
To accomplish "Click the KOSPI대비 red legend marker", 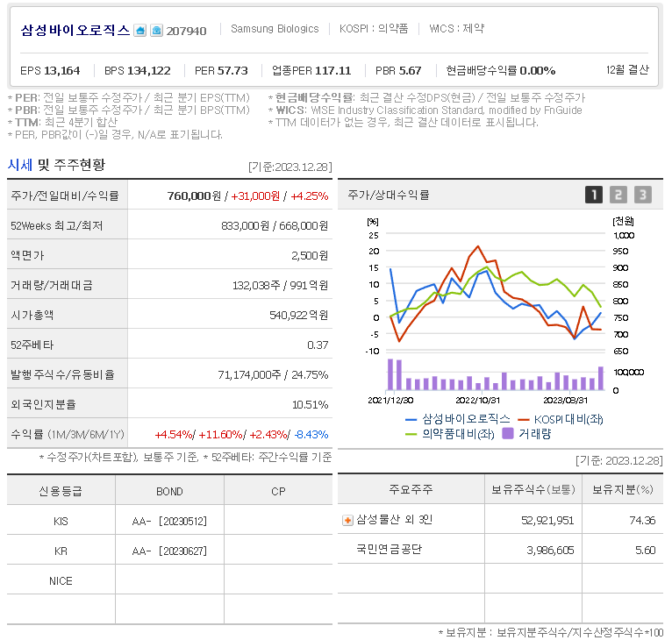I will 523,420.
